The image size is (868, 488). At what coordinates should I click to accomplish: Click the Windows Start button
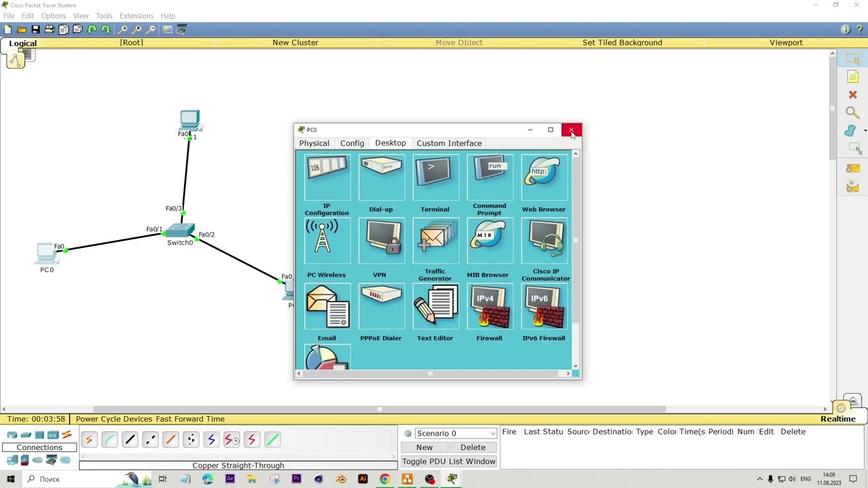click(10, 479)
